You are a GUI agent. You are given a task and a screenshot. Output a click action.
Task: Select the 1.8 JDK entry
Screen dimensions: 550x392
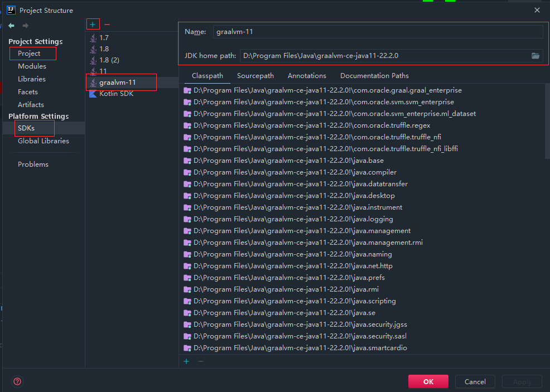(132, 49)
